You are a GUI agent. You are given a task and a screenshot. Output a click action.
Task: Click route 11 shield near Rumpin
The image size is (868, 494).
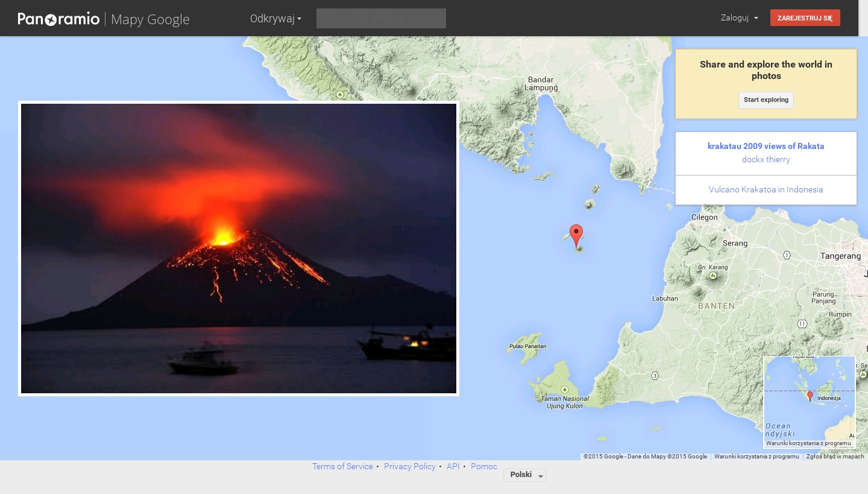[802, 324]
